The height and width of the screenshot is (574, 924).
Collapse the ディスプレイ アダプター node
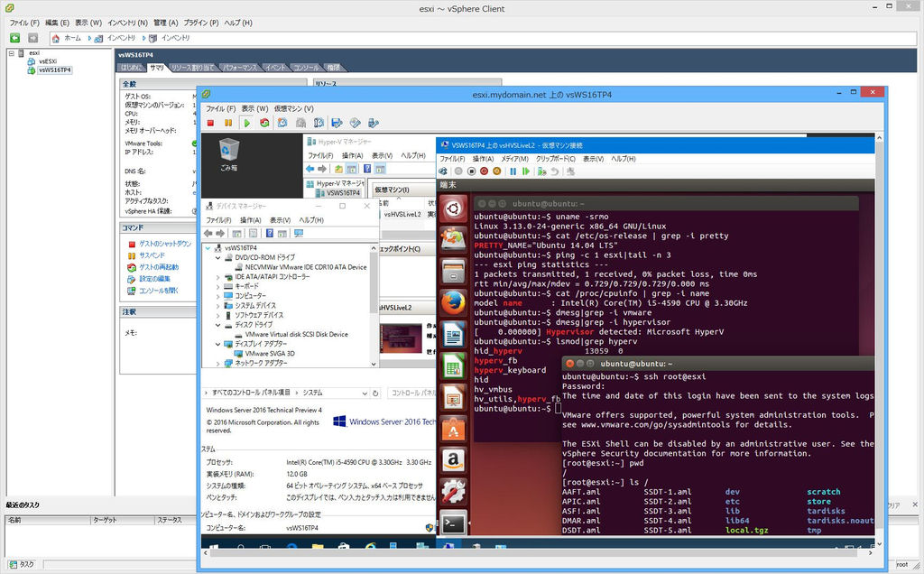point(218,344)
